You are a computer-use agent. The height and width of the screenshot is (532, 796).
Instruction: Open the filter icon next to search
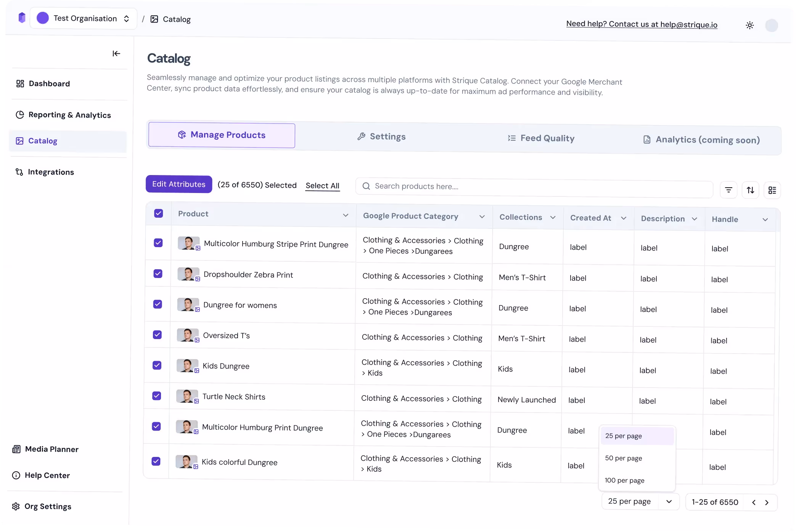(728, 190)
